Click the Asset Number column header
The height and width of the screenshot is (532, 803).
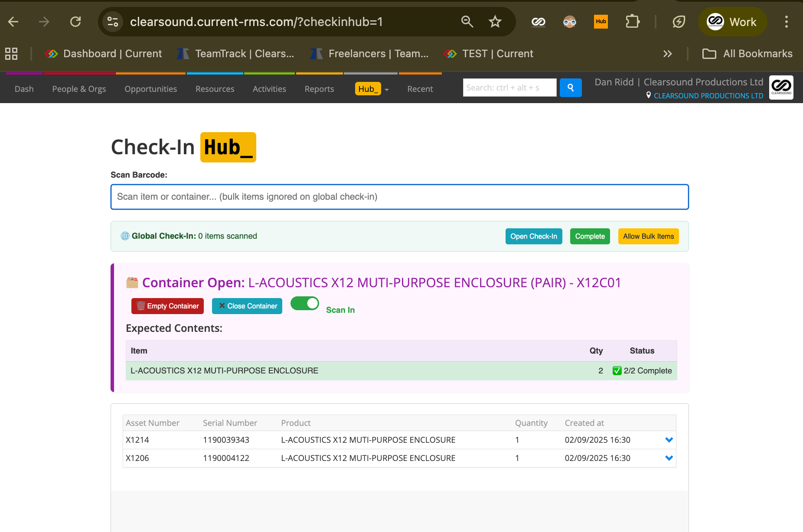coord(152,423)
